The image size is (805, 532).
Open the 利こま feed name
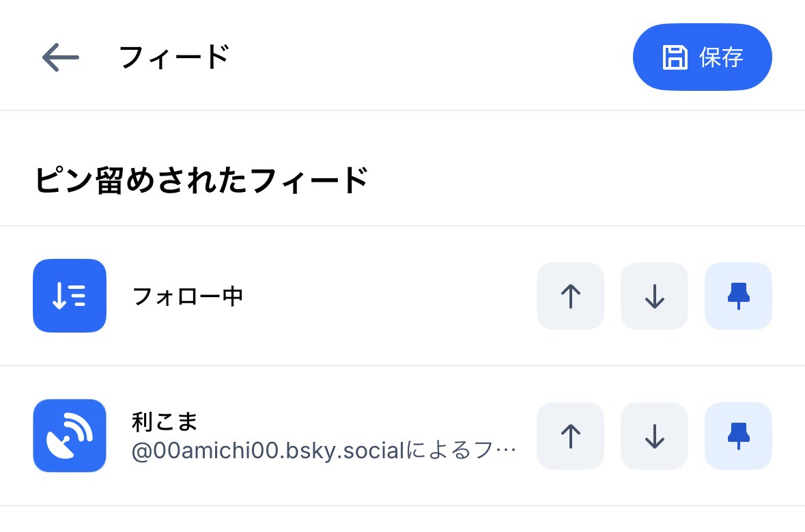(x=165, y=421)
